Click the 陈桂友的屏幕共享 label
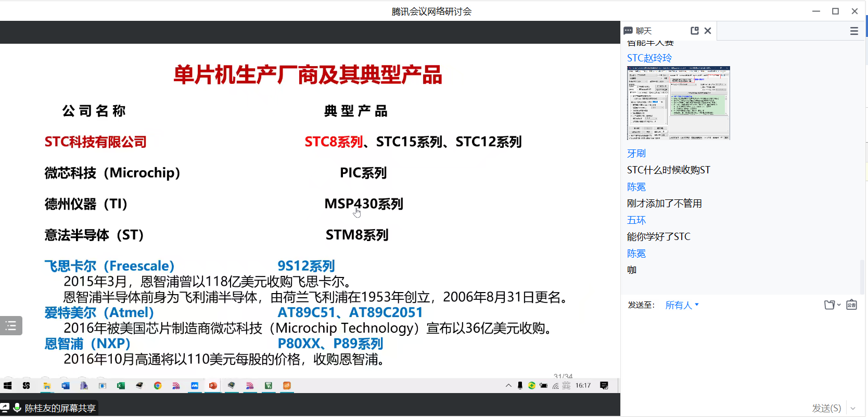Image resolution: width=868 pixels, height=417 pixels. tap(60, 408)
